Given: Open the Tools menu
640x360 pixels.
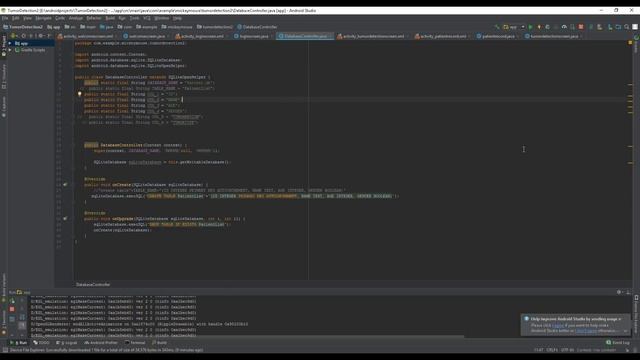Looking at the screenshot, I should pyautogui.click(x=134, y=18).
